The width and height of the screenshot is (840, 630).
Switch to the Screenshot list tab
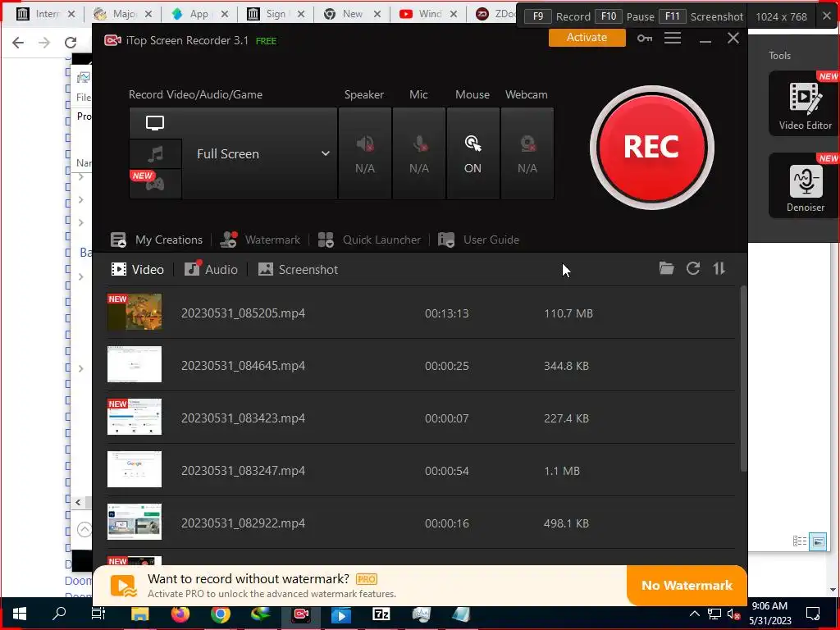tap(298, 269)
